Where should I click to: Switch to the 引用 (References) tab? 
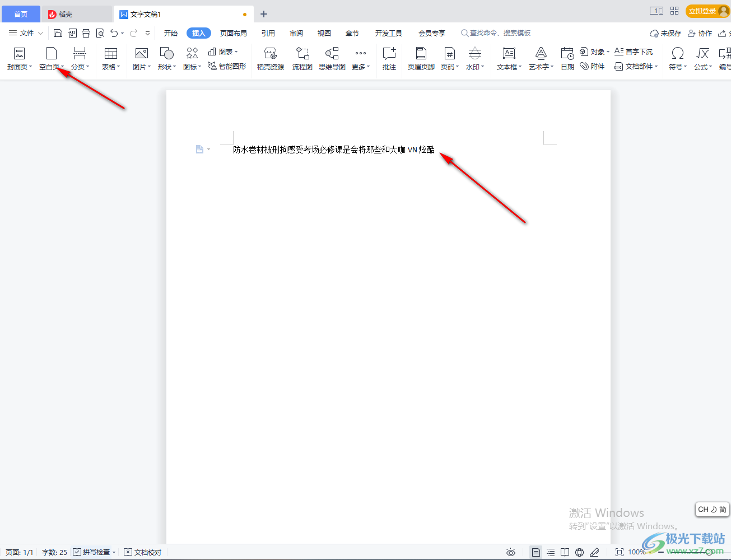tap(268, 33)
